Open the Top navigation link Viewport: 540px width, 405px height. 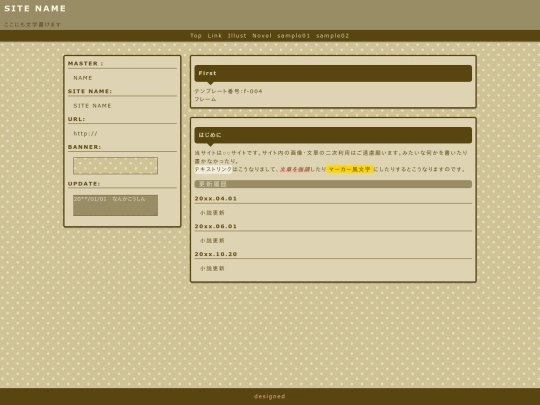[x=196, y=36]
